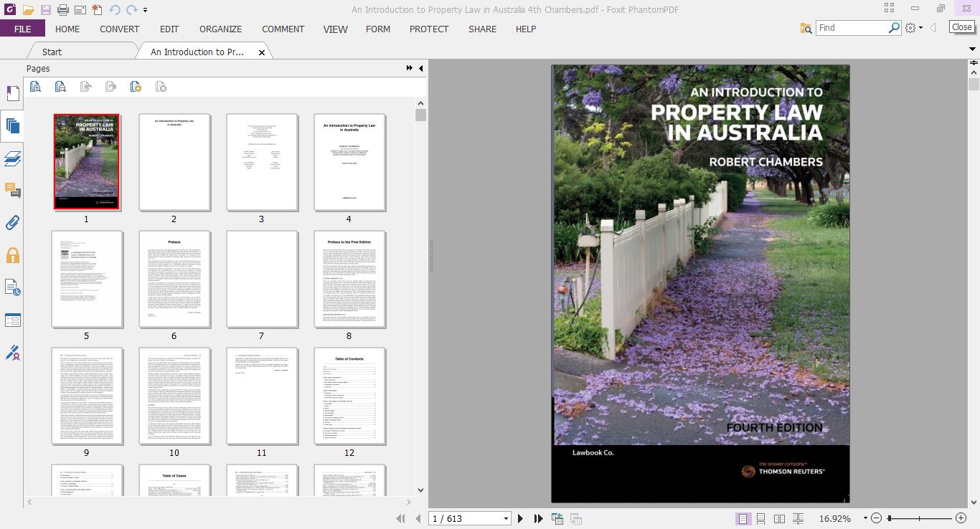Open the Attachments paperclip panel
The width and height of the screenshot is (980, 529).
pos(12,222)
